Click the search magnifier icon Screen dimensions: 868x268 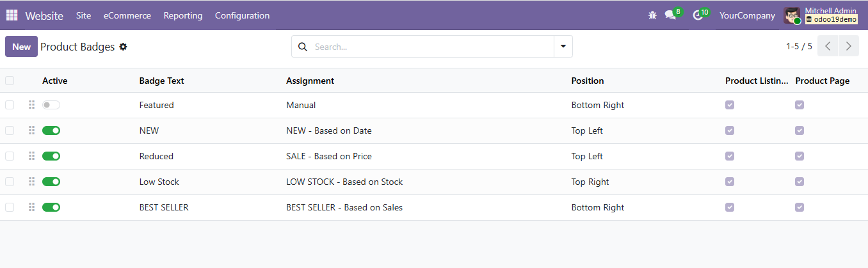(303, 47)
